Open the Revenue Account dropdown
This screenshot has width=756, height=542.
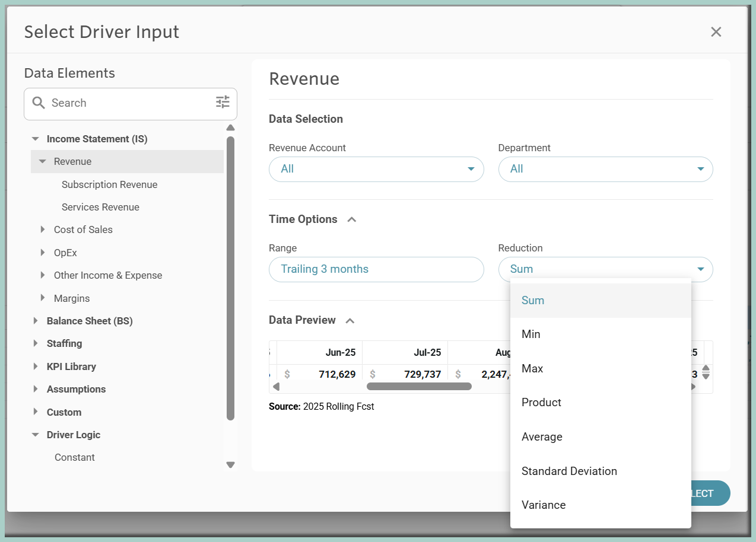376,169
